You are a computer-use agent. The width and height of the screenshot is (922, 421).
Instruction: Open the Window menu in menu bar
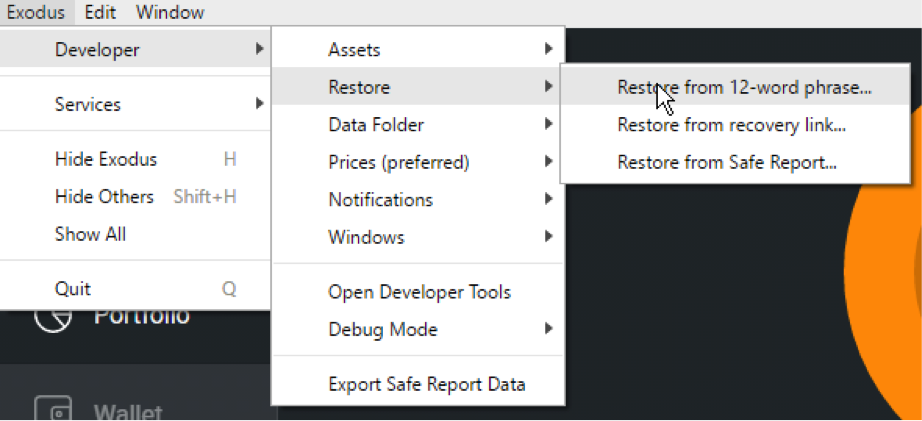pos(170,12)
